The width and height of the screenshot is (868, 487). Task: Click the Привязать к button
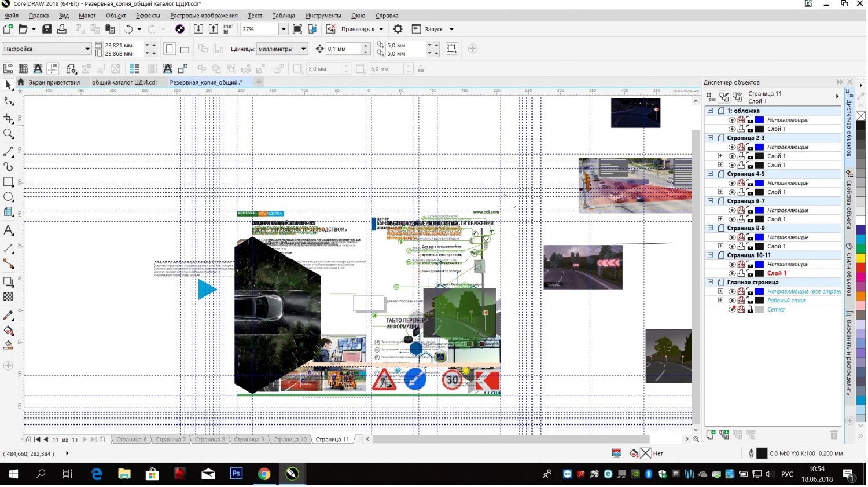point(357,29)
